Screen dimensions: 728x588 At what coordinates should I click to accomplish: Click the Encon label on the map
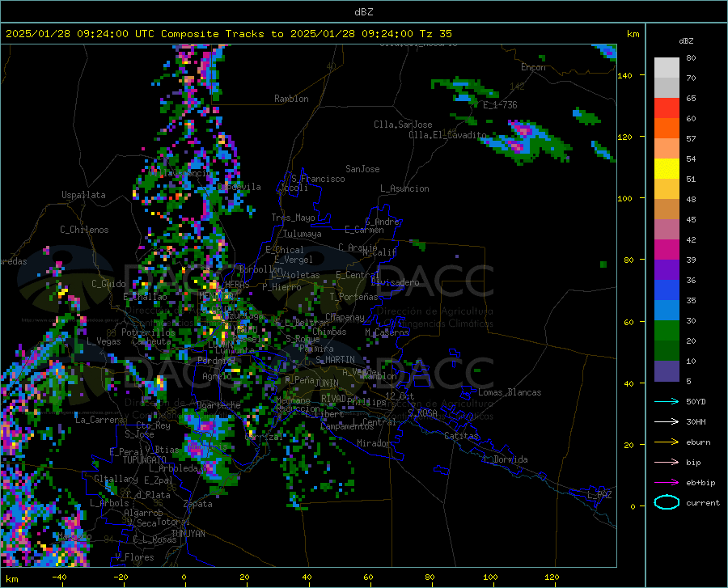pyautogui.click(x=533, y=67)
